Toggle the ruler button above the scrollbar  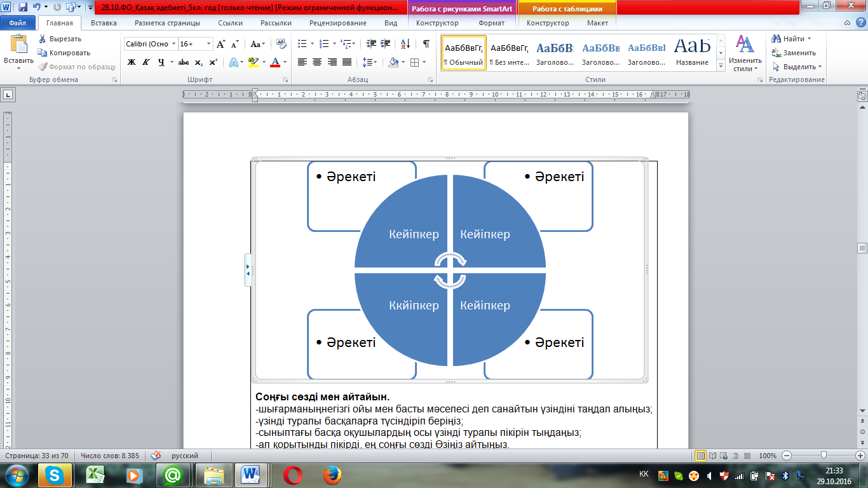tap(862, 95)
